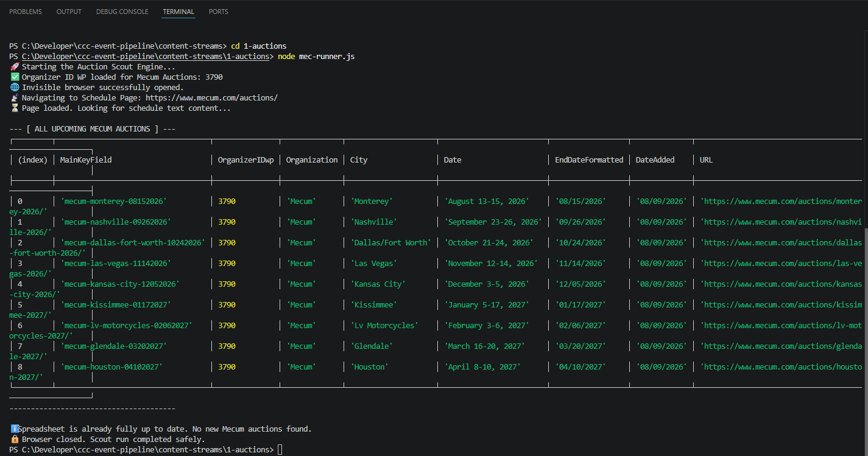The height and width of the screenshot is (456, 868).
Task: Click the 'January 5-17, 2027' date cell
Action: coord(487,305)
